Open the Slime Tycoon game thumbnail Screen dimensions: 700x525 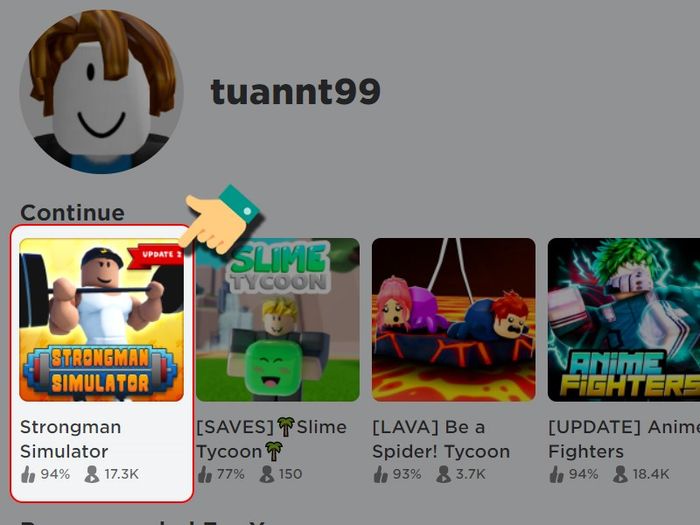click(x=278, y=320)
